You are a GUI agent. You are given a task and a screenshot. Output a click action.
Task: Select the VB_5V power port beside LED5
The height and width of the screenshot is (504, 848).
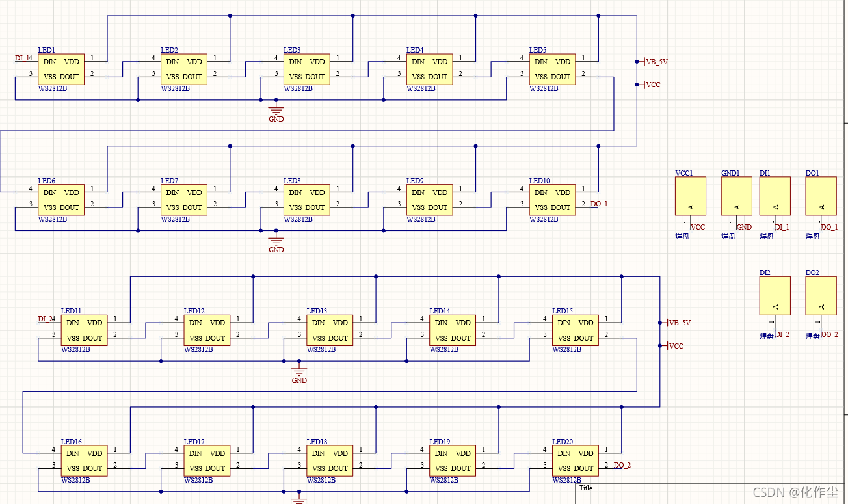653,62
